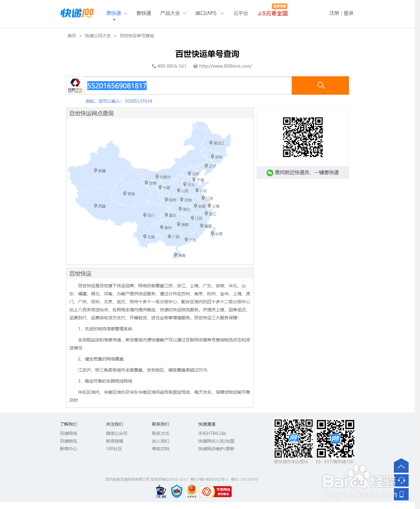The width and height of the screenshot is (420, 509).
Task: Open 联系方式 footer link
Action: (x=160, y=433)
